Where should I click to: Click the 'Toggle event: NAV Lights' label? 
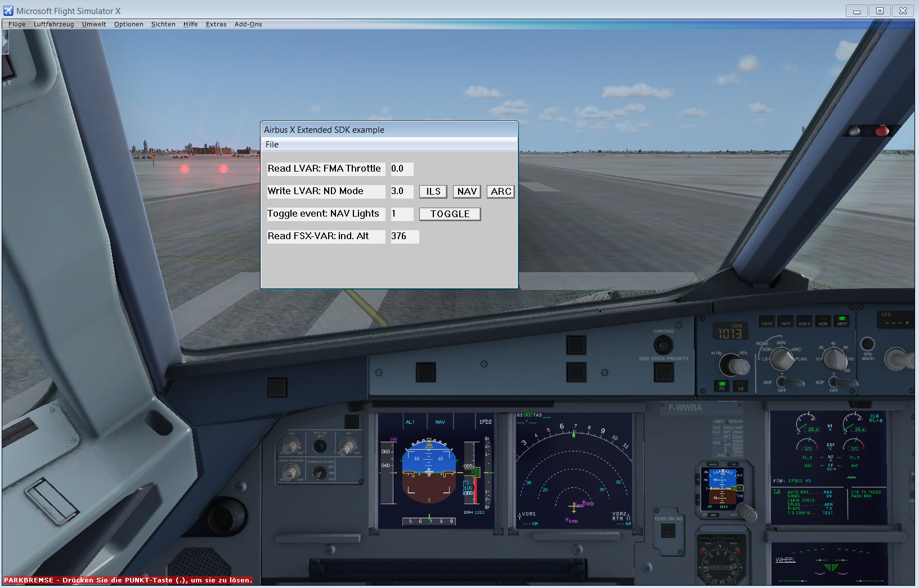pos(326,214)
